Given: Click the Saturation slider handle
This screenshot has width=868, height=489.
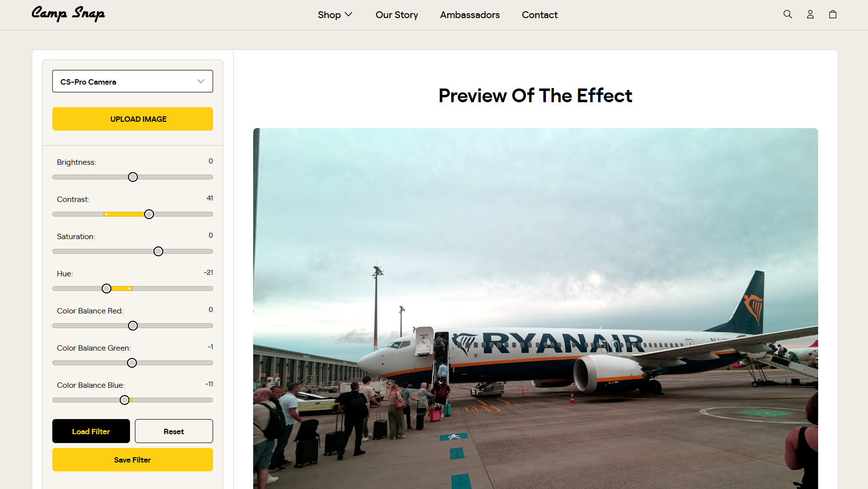Looking at the screenshot, I should coord(158,251).
